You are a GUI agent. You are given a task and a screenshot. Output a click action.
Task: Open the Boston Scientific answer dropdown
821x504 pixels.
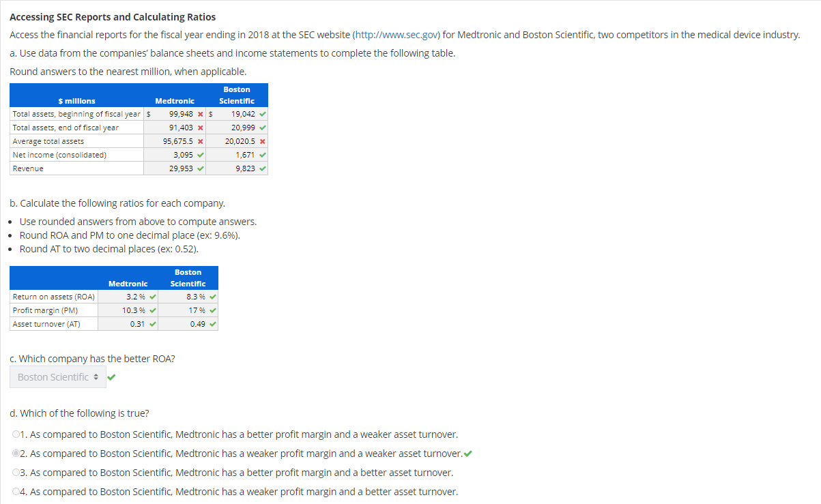(58, 376)
